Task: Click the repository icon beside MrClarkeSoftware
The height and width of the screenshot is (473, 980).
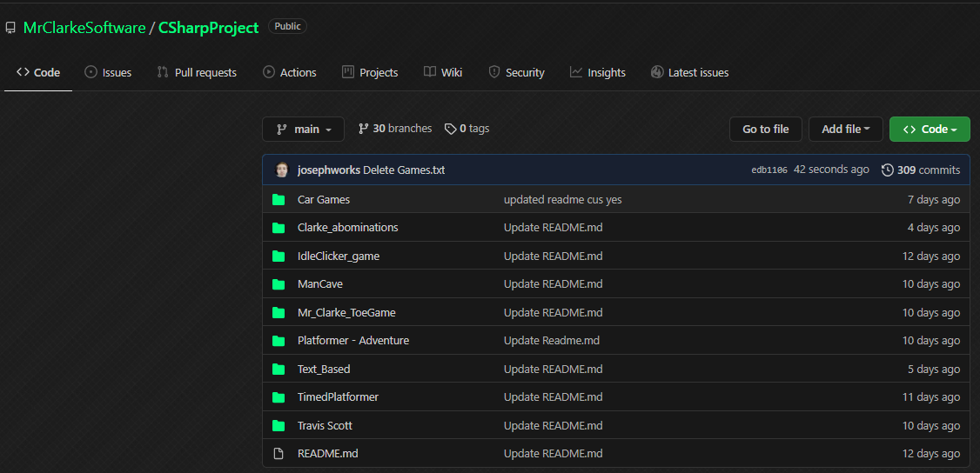Action: pos(10,28)
